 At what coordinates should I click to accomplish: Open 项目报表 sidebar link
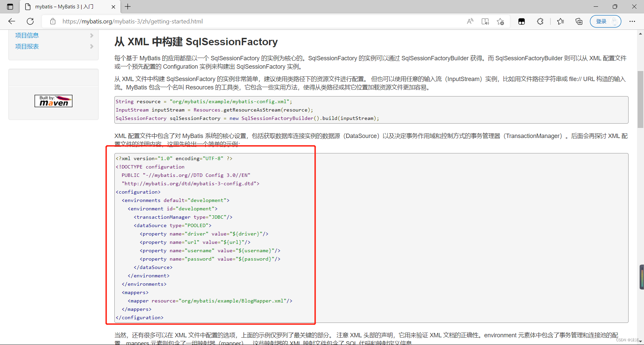pyautogui.click(x=27, y=47)
